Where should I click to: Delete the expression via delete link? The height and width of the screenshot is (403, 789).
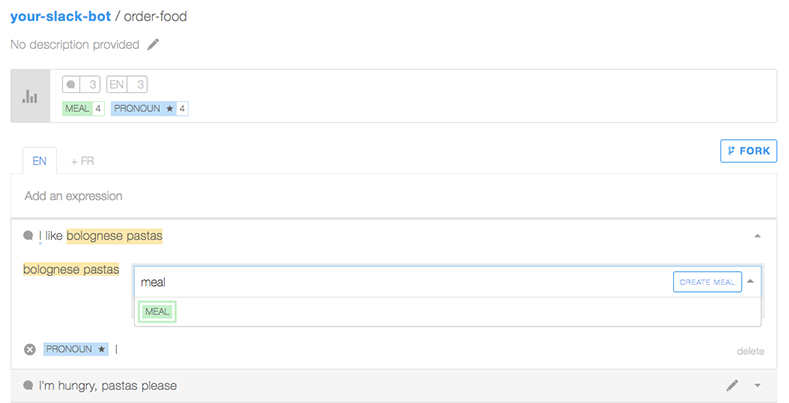coord(750,351)
